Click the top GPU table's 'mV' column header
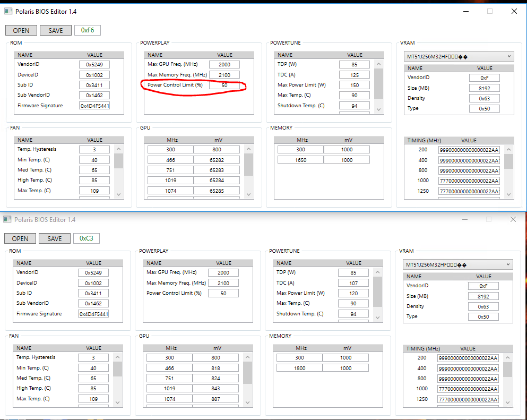 click(219, 140)
